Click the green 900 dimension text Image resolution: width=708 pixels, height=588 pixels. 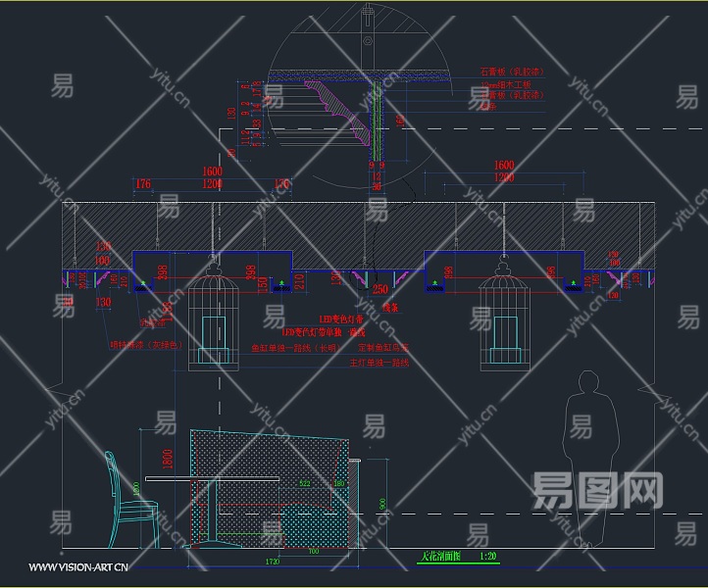click(382, 504)
